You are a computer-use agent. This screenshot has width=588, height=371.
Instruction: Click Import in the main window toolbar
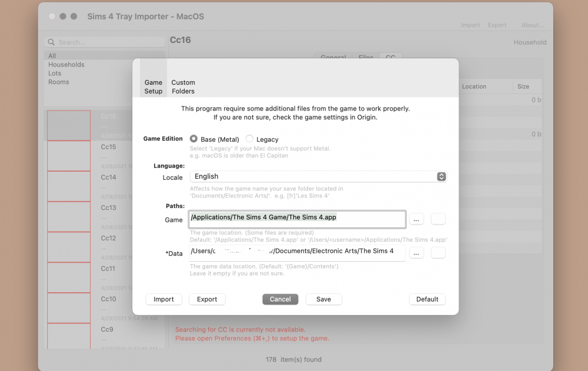(x=470, y=25)
